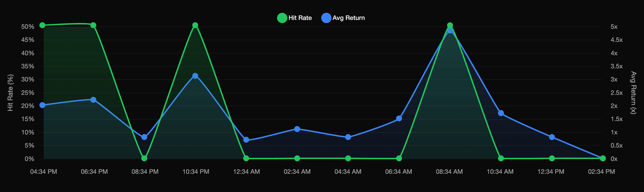Screen dimensions: 644x192
Task: Click the 04:34 PM axis label
Action: coord(44,172)
